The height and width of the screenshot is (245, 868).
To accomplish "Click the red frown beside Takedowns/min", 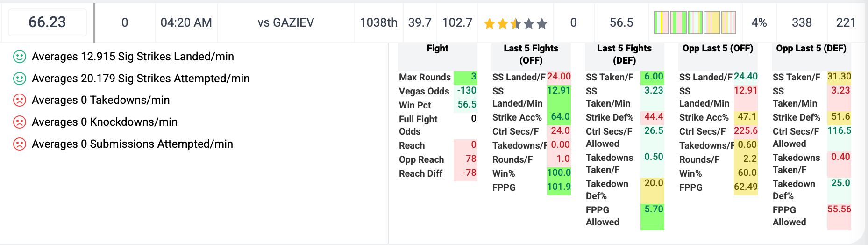I will pos(19,100).
